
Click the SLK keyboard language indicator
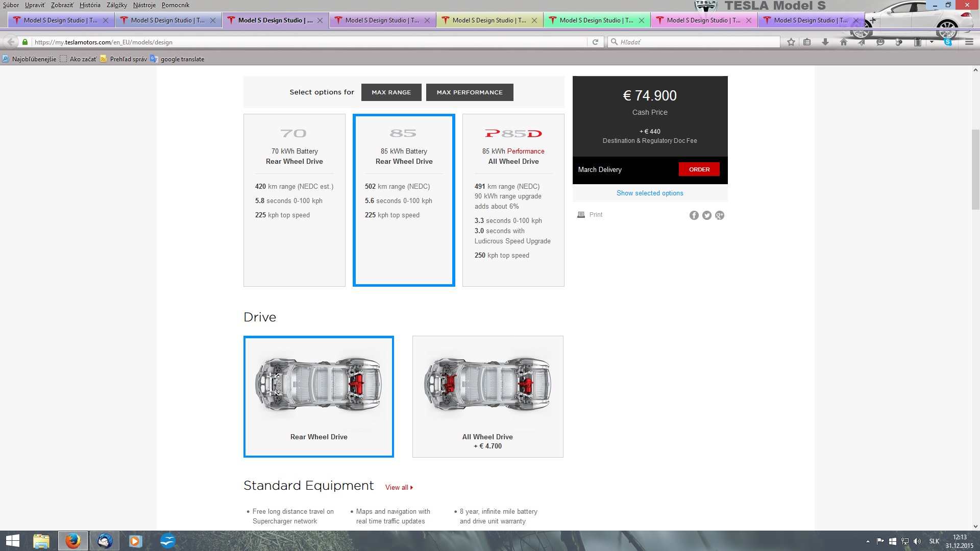tap(934, 541)
